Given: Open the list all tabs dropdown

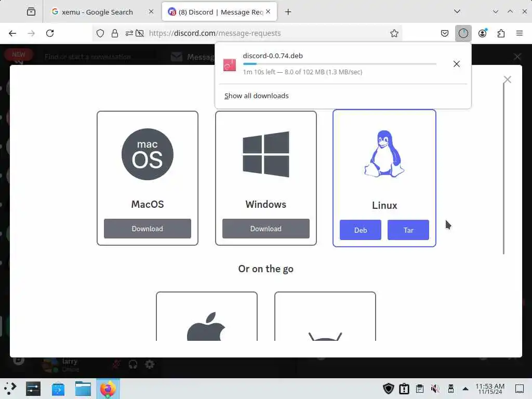Looking at the screenshot, I should click(457, 11).
